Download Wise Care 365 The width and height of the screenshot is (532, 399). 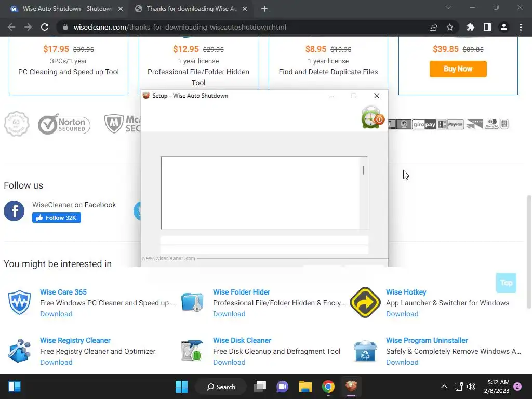click(x=56, y=314)
